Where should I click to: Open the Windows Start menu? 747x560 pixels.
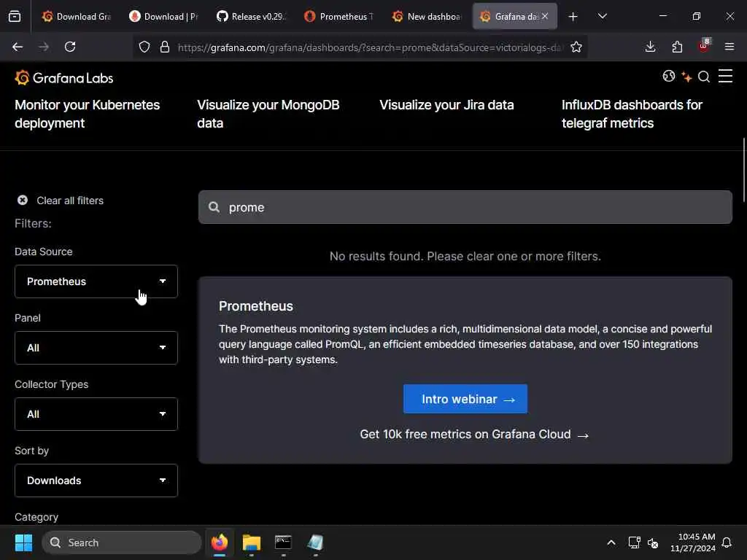23,542
